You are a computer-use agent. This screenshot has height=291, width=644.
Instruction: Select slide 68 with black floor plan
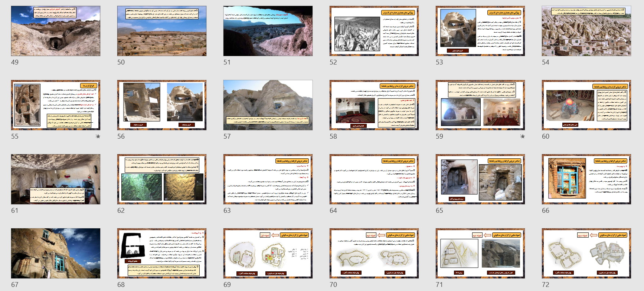(162, 254)
